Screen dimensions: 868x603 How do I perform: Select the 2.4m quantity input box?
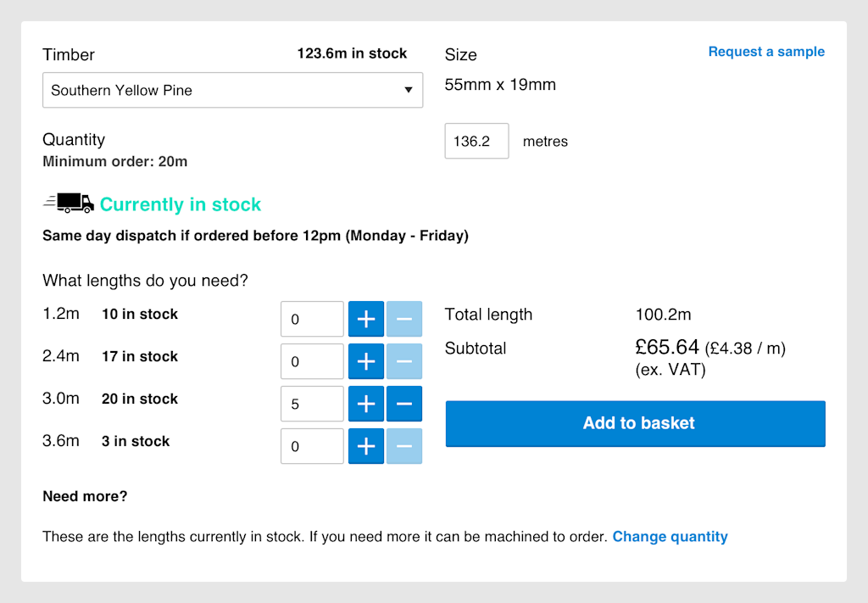click(312, 361)
